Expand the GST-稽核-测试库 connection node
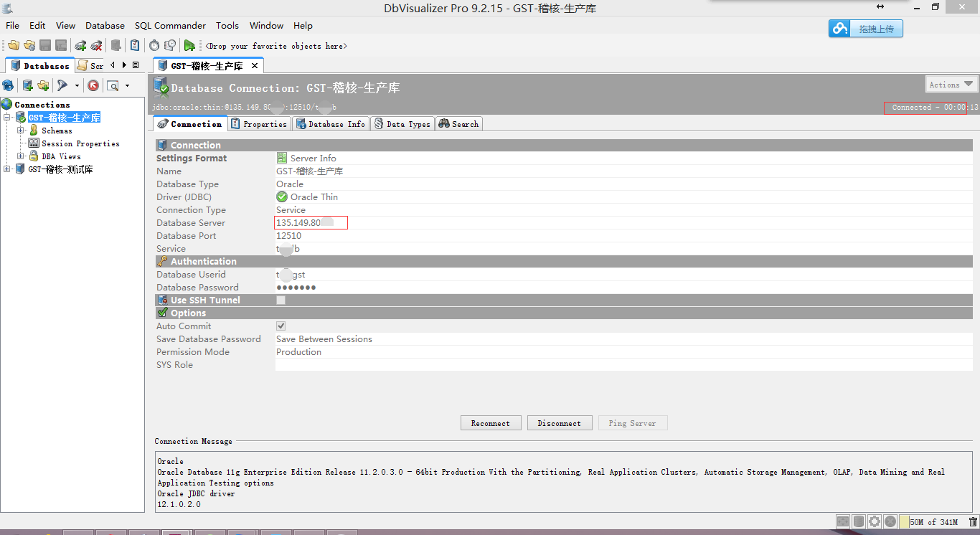This screenshot has width=980, height=535. [7, 169]
